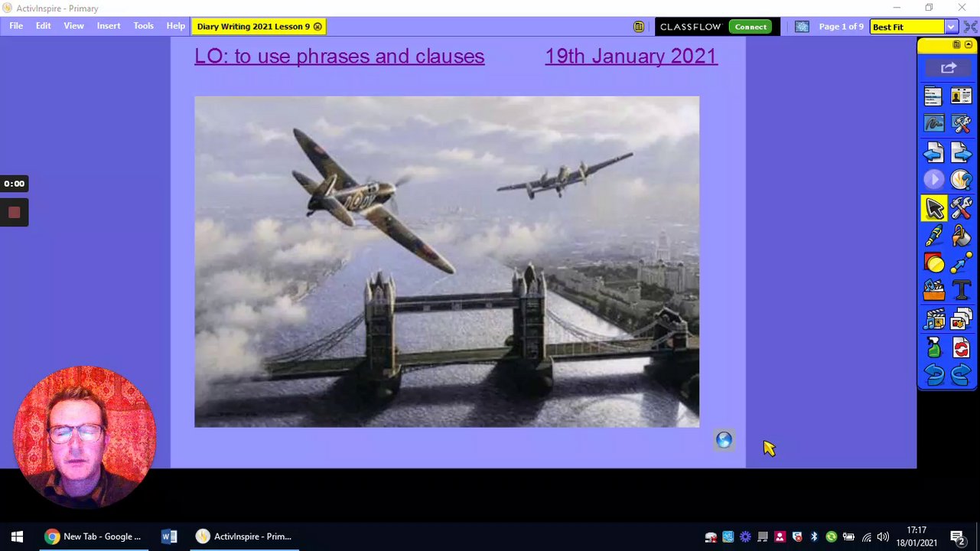Open the Insert Media toolbox icon
Viewport: 980px width, 551px height.
tap(933, 292)
